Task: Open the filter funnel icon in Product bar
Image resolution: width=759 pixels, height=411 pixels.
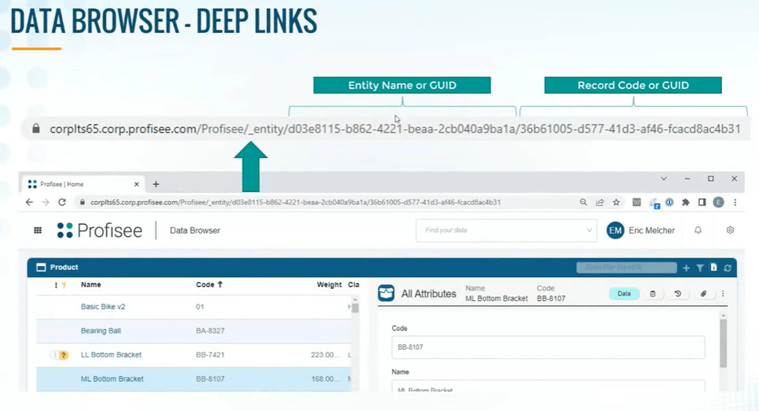Action: pyautogui.click(x=700, y=268)
